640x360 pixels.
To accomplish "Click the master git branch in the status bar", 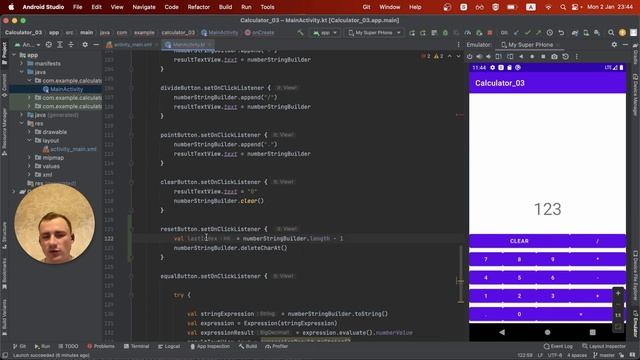I will [x=604, y=355].
